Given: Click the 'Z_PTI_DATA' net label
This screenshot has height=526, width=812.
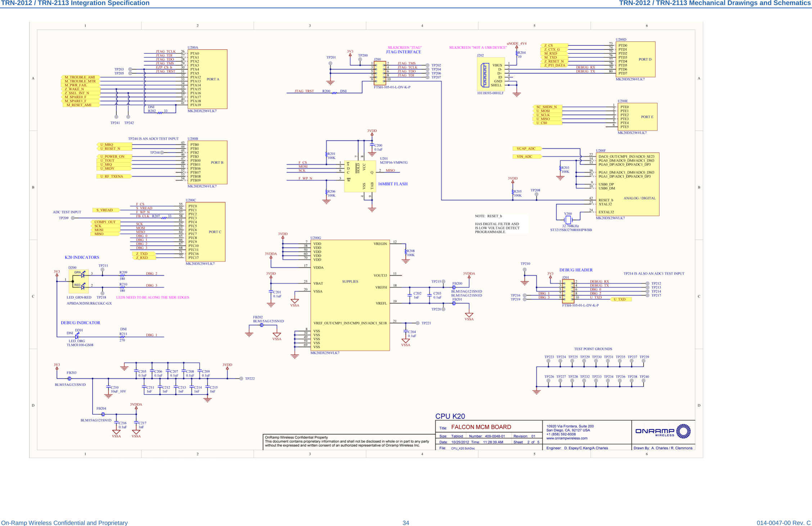Looking at the screenshot, I should [x=554, y=65].
